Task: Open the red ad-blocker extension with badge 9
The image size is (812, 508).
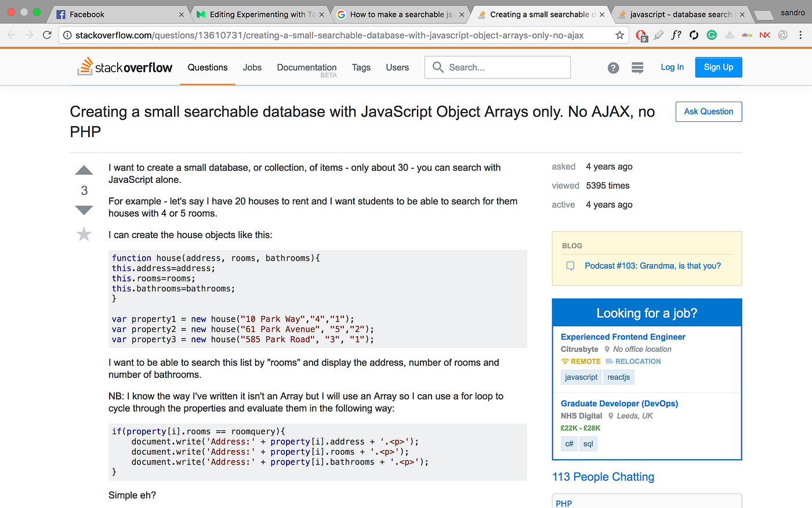Action: click(641, 35)
